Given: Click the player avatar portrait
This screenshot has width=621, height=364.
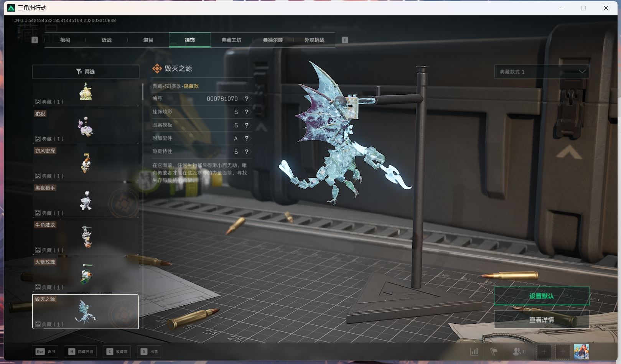Looking at the screenshot, I should 581,351.
